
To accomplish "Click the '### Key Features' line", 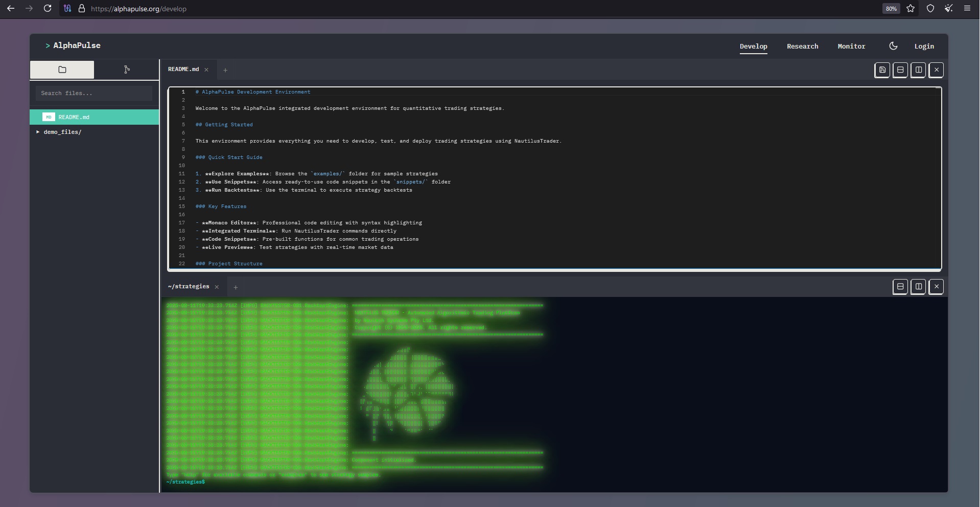I will tap(221, 206).
